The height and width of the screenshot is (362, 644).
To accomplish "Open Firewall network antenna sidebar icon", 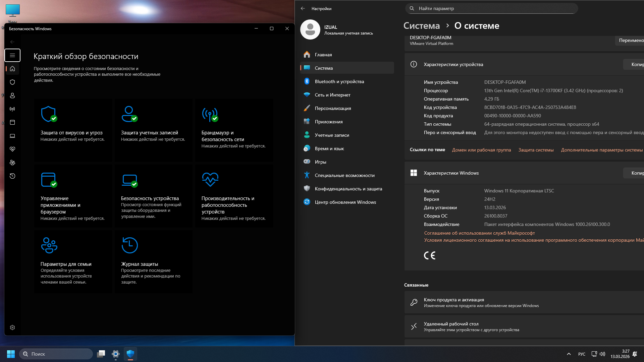I will point(12,109).
